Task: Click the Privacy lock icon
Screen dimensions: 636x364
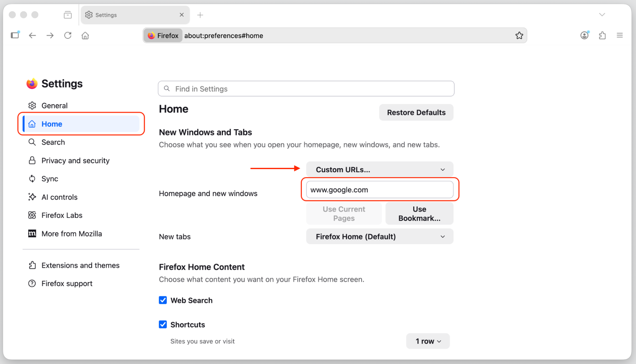Action: [32, 161]
